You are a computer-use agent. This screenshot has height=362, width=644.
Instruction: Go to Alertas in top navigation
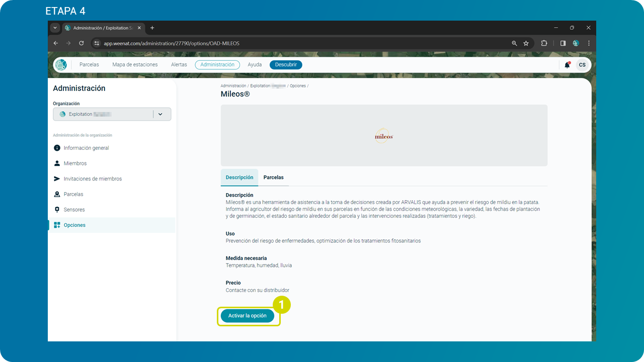(179, 65)
